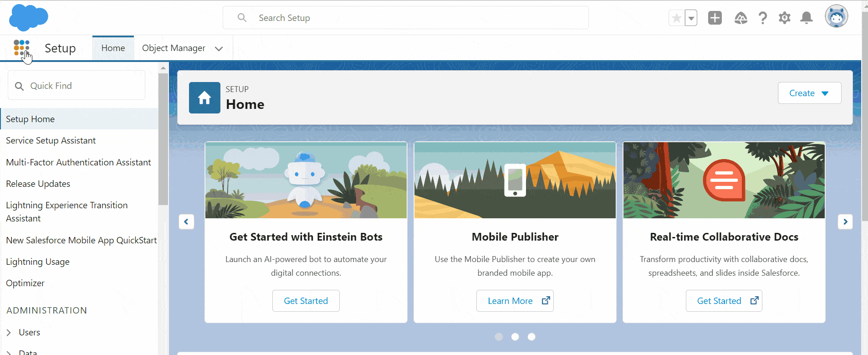
Task: Select the second carousel page dot
Action: 515,337
